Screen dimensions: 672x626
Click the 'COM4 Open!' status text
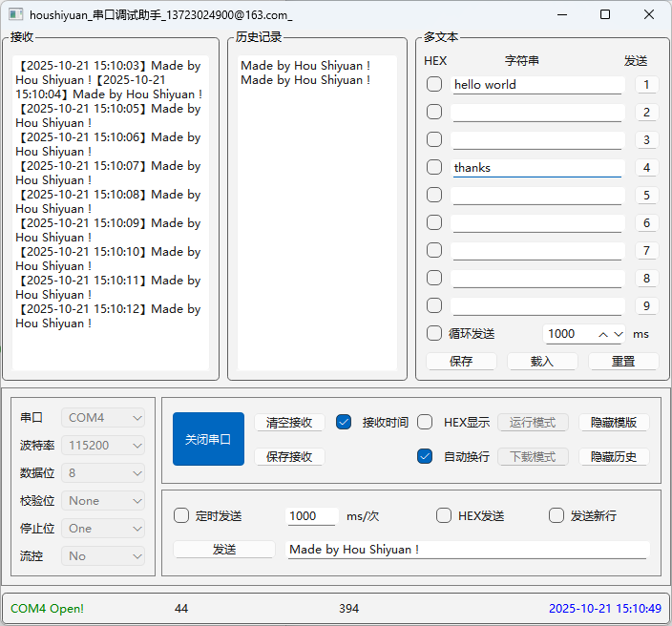click(47, 609)
